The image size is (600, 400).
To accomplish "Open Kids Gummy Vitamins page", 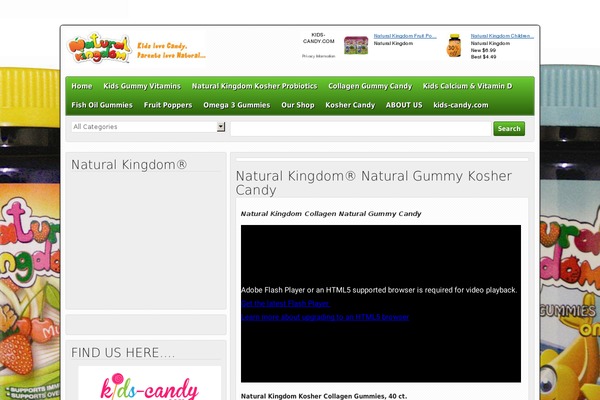I will [x=142, y=86].
